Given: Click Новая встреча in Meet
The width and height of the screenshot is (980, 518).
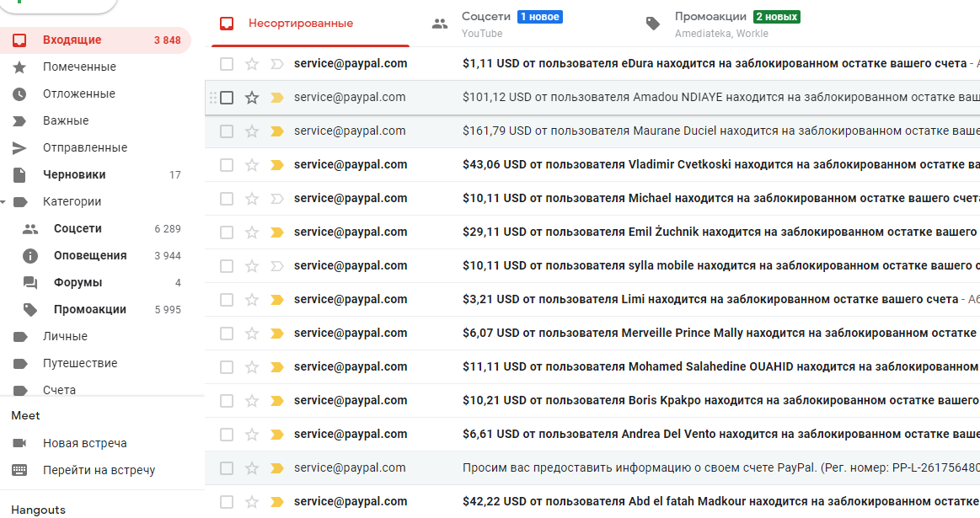Looking at the screenshot, I should pyautogui.click(x=84, y=443).
